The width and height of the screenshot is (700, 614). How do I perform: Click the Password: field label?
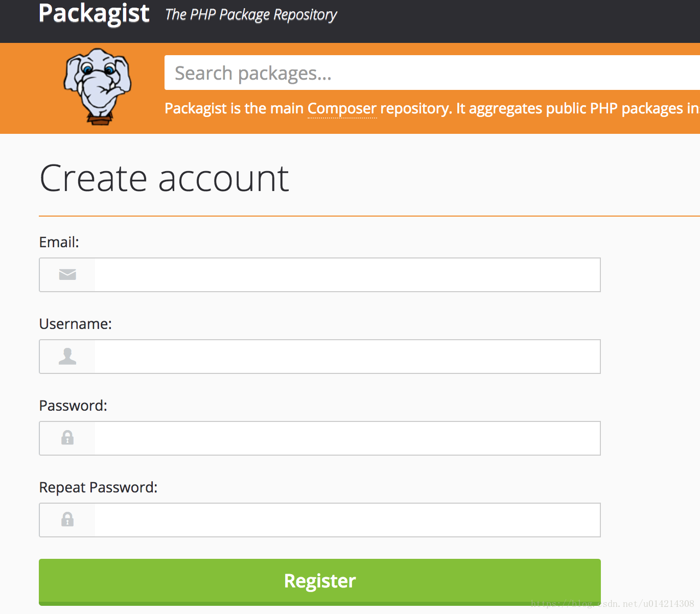[74, 406]
